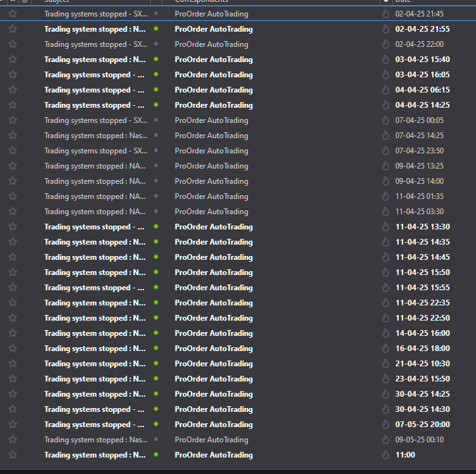476x474 pixels.
Task: Open the subject of message dated 07-05-25 20:00
Action: click(x=94, y=425)
